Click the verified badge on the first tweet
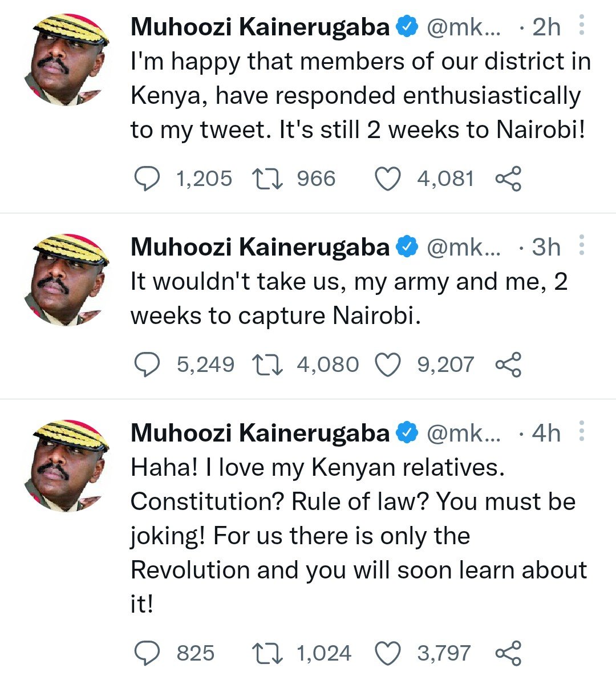The width and height of the screenshot is (616, 676). pos(407,27)
